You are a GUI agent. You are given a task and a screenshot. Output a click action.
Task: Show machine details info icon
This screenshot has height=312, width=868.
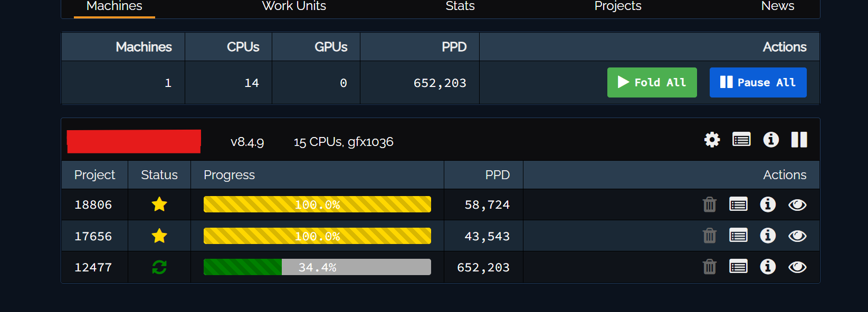point(771,140)
